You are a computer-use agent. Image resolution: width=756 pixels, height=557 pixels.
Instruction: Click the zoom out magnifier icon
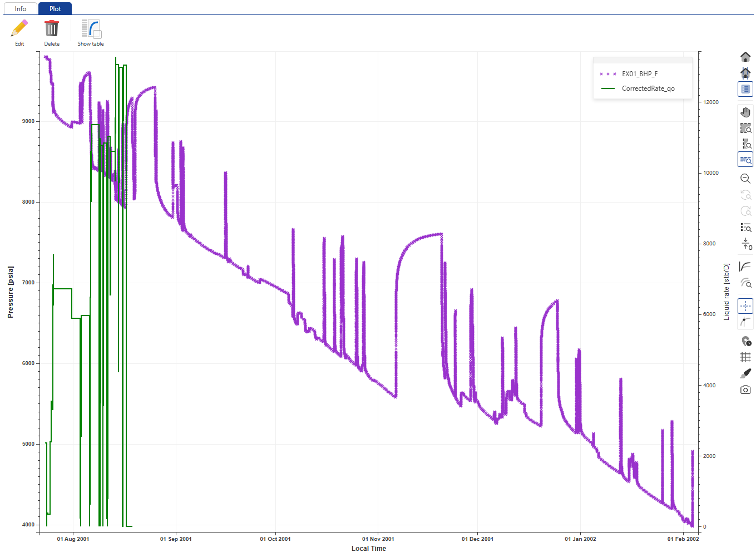pyautogui.click(x=745, y=179)
